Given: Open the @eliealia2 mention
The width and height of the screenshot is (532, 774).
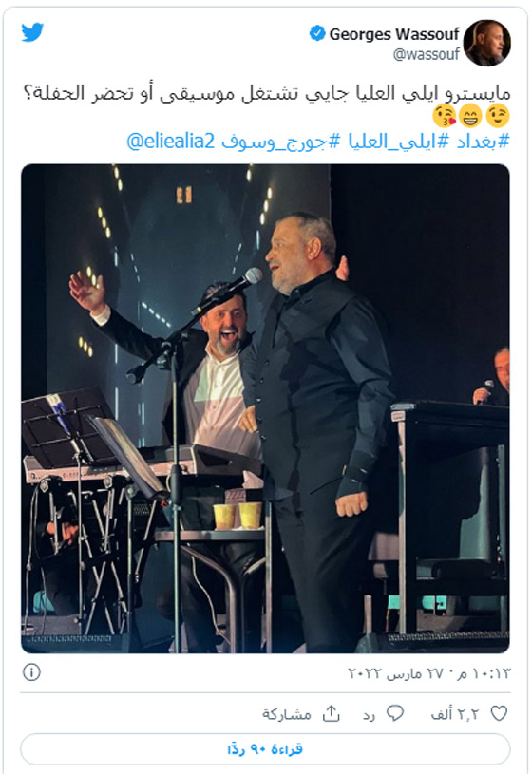Looking at the screenshot, I should pos(171,142).
